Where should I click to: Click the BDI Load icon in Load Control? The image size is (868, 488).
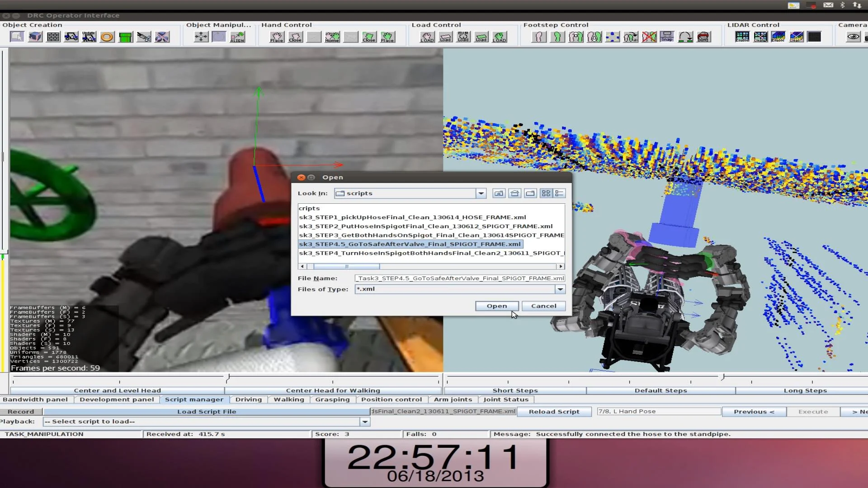click(463, 37)
